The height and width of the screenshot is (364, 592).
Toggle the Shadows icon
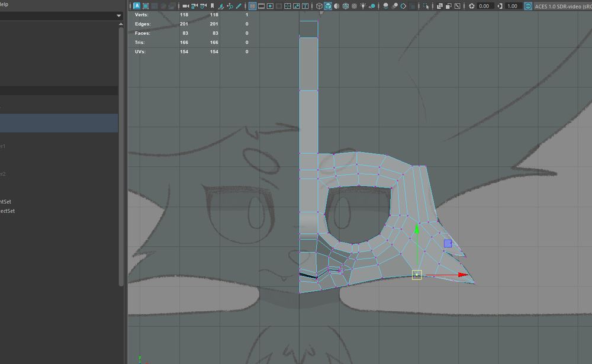pyautogui.click(x=372, y=6)
